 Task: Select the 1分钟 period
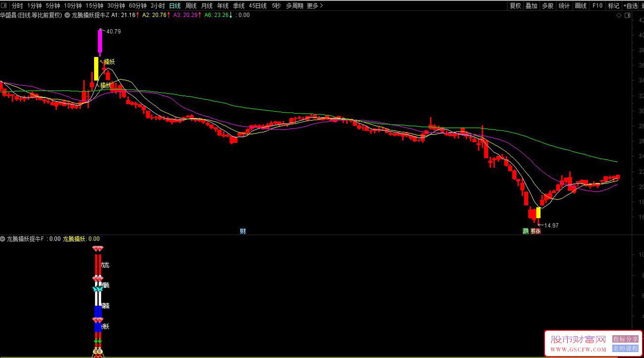click(34, 6)
